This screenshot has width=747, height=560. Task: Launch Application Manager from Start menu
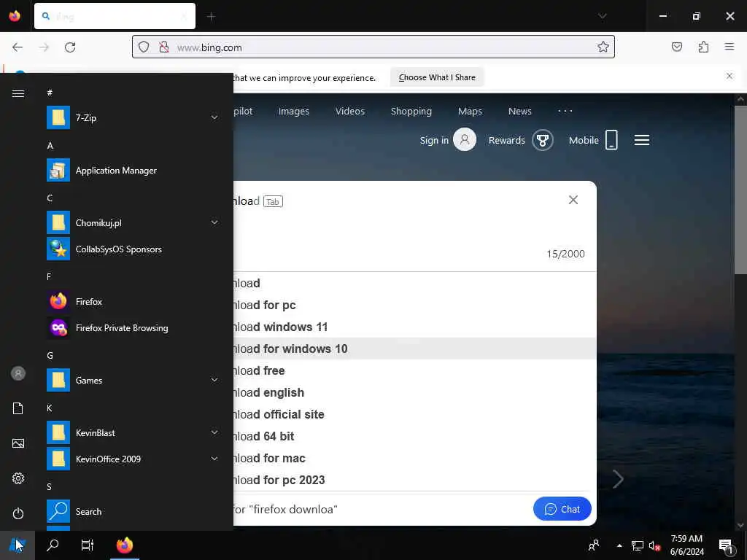coord(133,170)
